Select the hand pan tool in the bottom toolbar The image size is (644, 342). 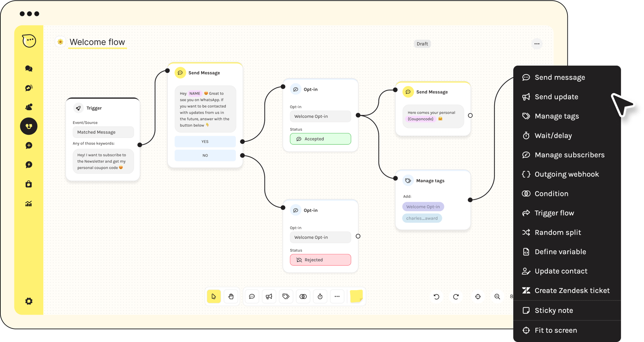pyautogui.click(x=231, y=296)
